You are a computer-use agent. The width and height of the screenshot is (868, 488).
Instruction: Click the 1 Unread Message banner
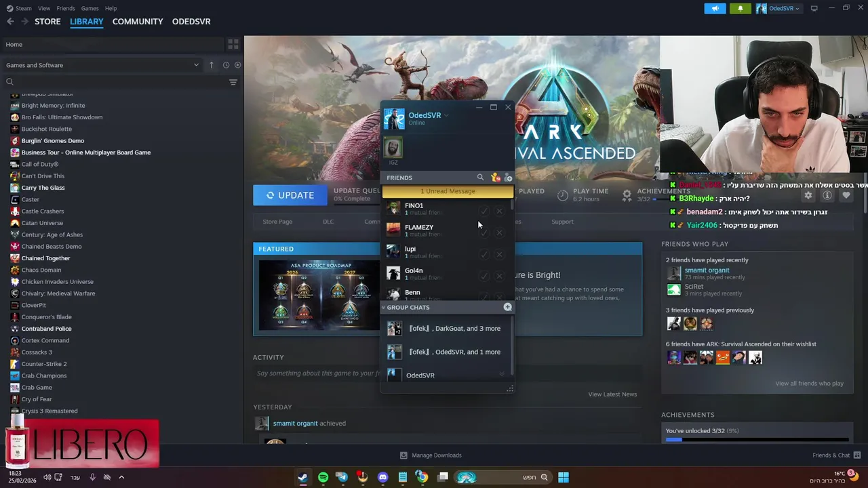448,191
